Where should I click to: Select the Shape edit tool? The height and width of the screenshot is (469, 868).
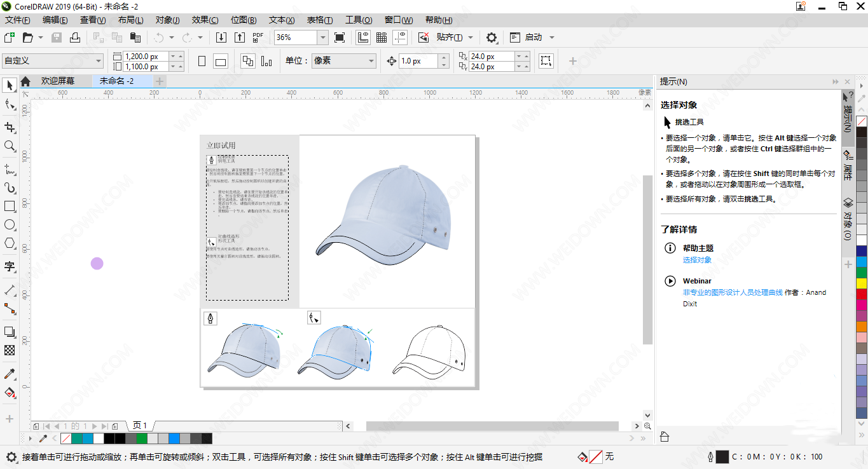click(x=10, y=105)
